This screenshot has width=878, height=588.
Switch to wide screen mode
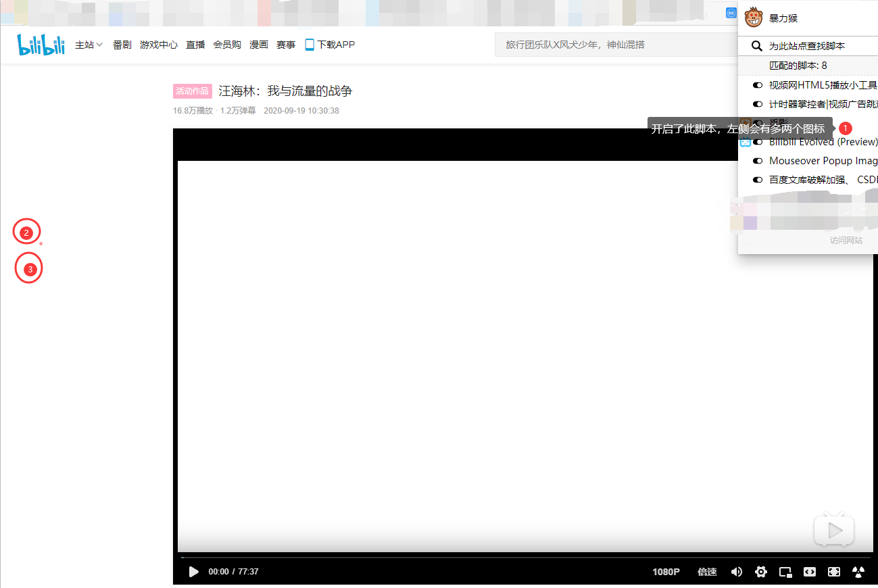coord(809,572)
